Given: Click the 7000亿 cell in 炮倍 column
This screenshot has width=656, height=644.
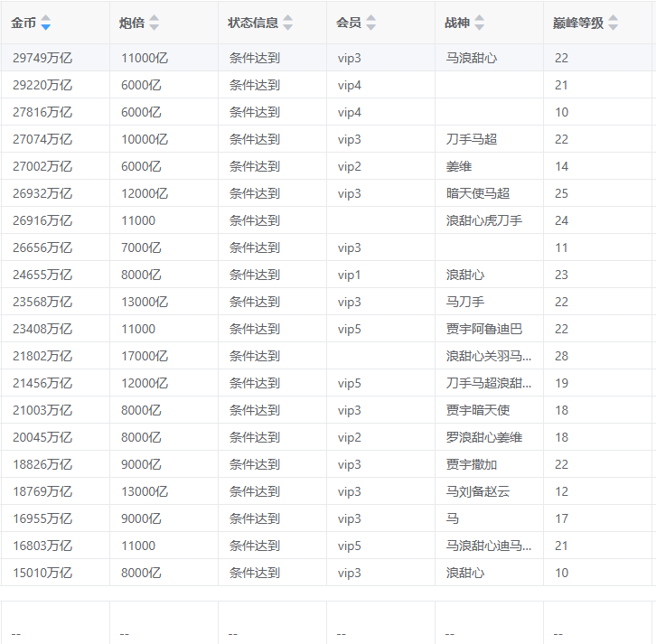Looking at the screenshot, I should [141, 247].
